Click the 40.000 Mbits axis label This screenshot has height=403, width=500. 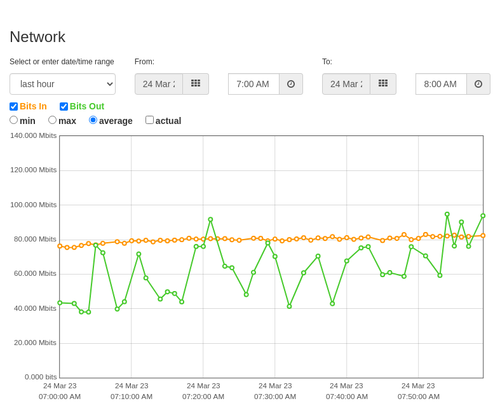pos(35,308)
